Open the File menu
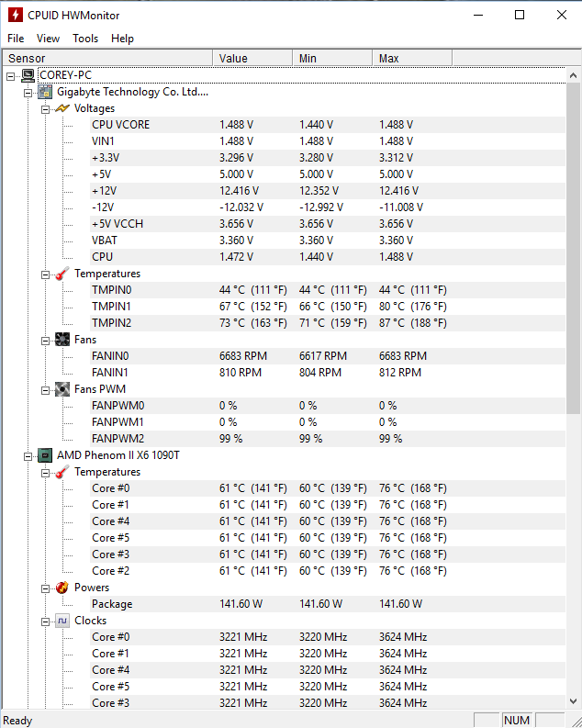The image size is (582, 728). coord(16,39)
